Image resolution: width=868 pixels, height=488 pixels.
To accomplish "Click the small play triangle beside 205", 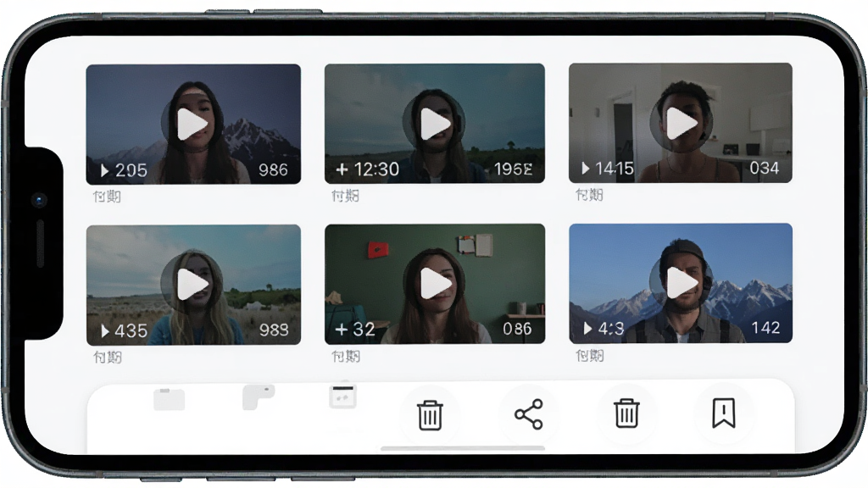I will pos(104,170).
